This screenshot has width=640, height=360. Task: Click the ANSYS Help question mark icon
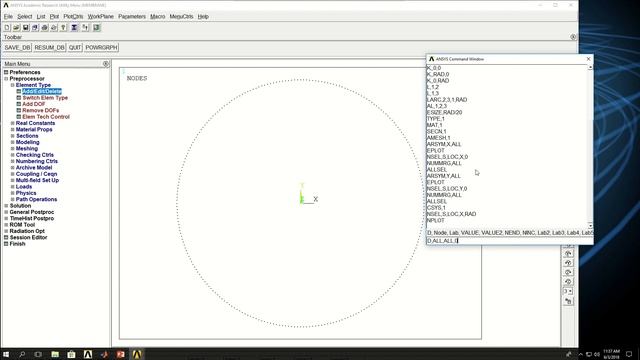(63, 27)
